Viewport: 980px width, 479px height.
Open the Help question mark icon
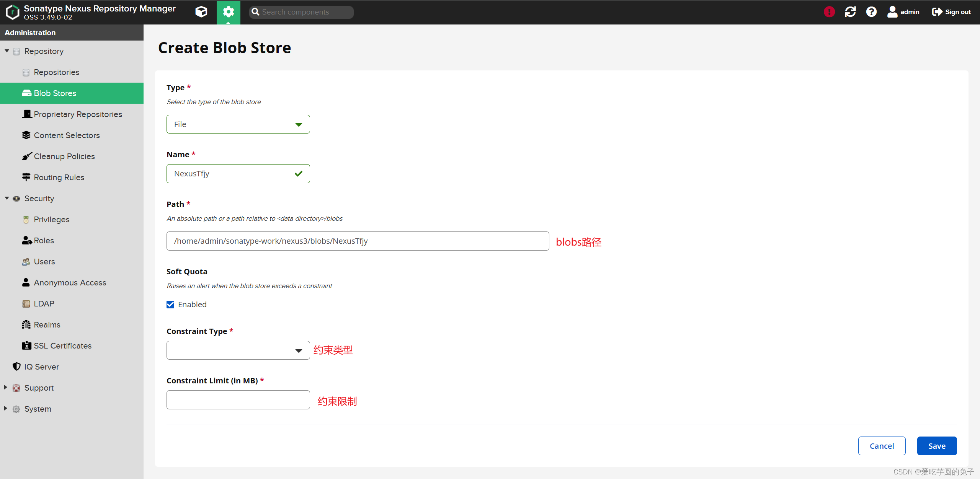pyautogui.click(x=871, y=12)
